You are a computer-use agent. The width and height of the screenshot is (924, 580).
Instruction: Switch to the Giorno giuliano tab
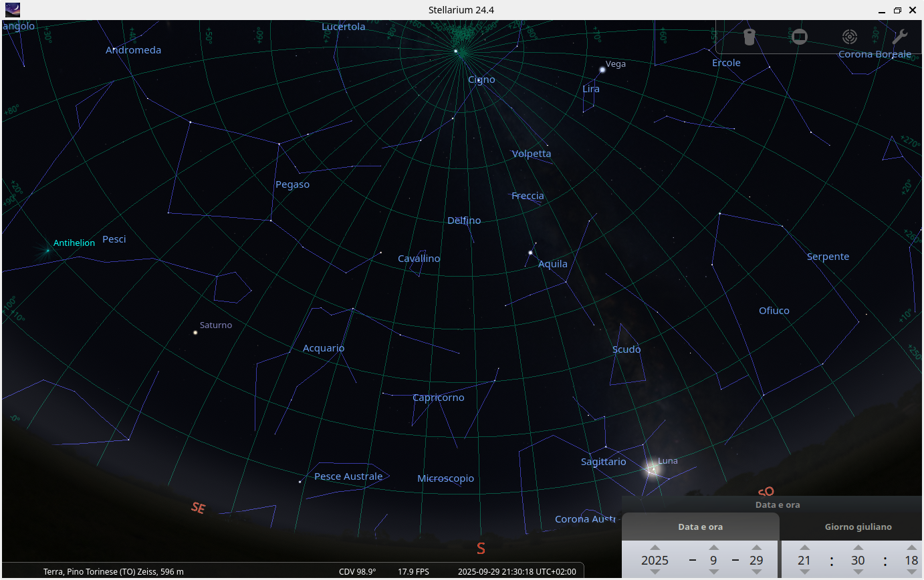(x=858, y=527)
